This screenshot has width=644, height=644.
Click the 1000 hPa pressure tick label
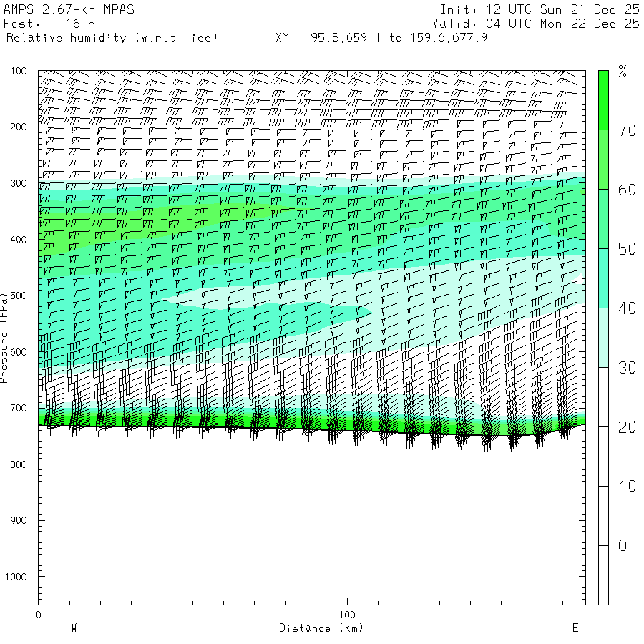click(17, 577)
